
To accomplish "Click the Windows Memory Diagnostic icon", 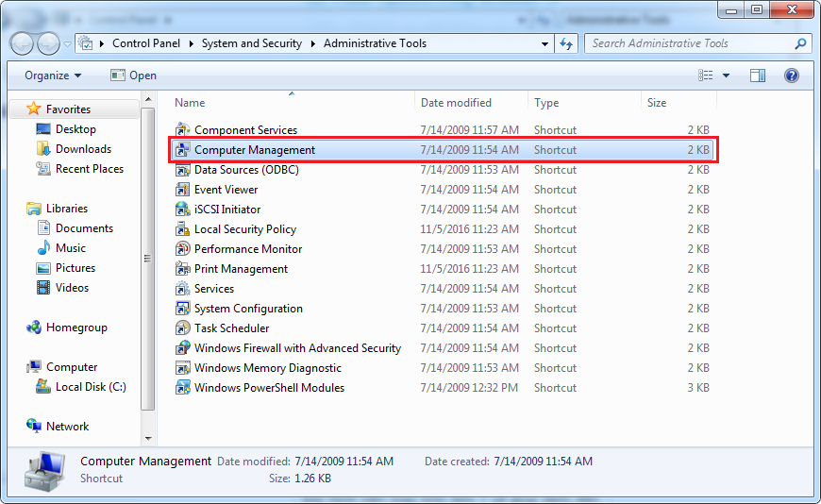I will click(x=183, y=368).
